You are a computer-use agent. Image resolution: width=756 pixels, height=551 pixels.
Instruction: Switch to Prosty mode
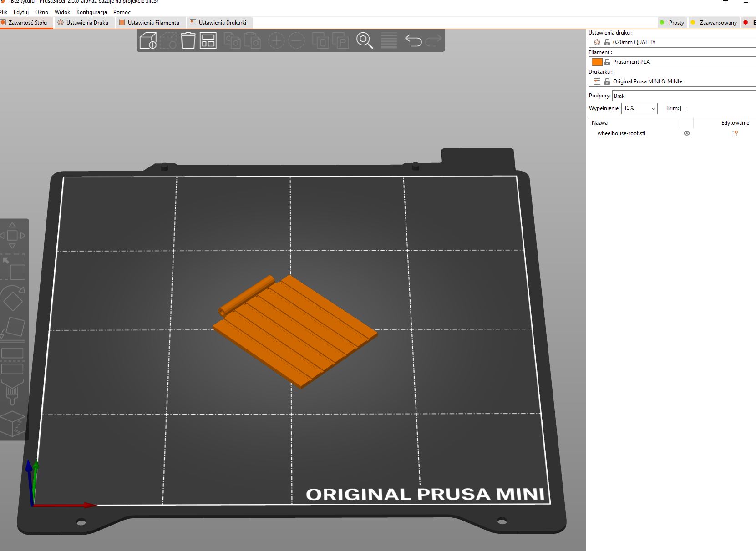[x=672, y=22]
